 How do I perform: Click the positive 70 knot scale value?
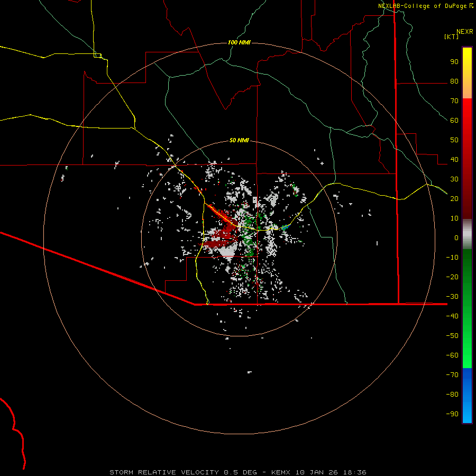pyautogui.click(x=454, y=101)
